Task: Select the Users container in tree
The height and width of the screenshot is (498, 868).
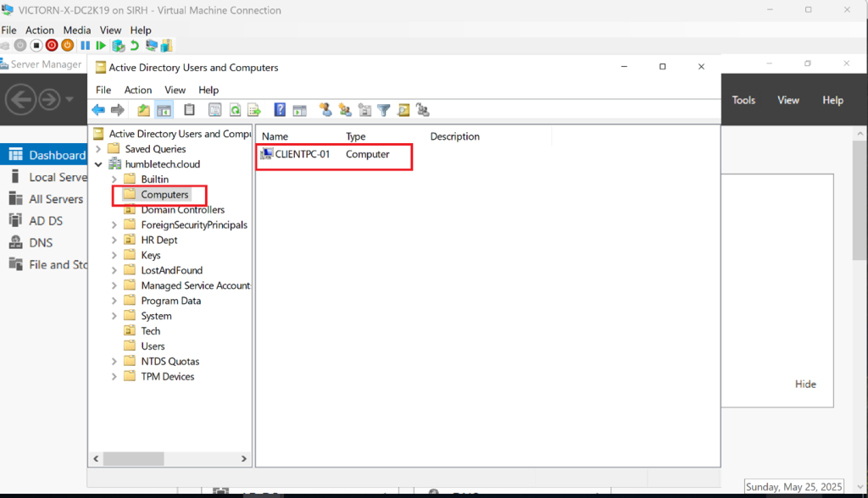Action: (x=153, y=346)
